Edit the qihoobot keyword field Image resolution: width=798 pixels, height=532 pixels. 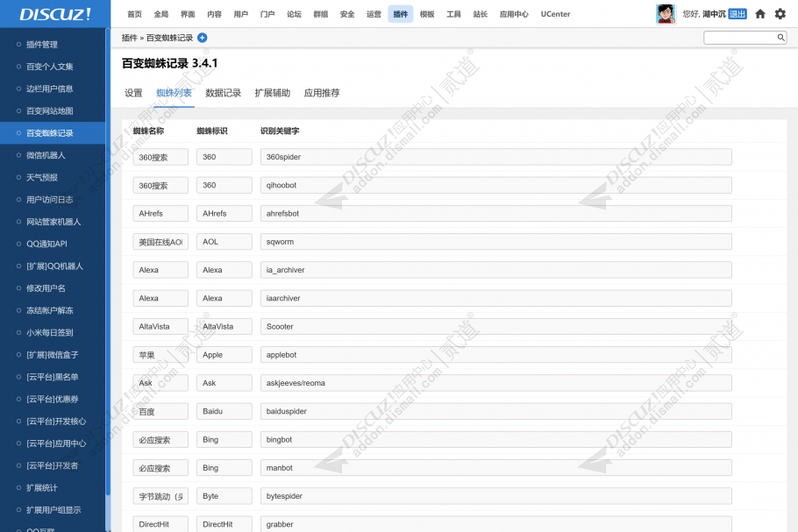pyautogui.click(x=495, y=185)
